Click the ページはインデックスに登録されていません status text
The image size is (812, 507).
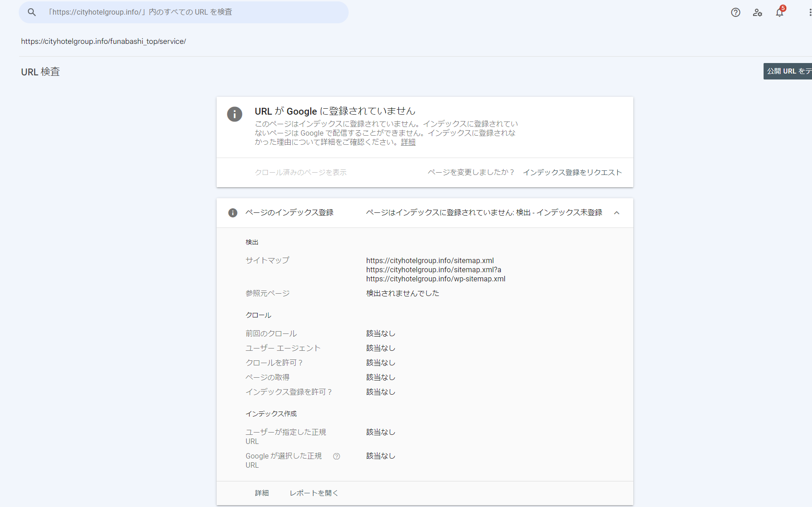coord(484,213)
